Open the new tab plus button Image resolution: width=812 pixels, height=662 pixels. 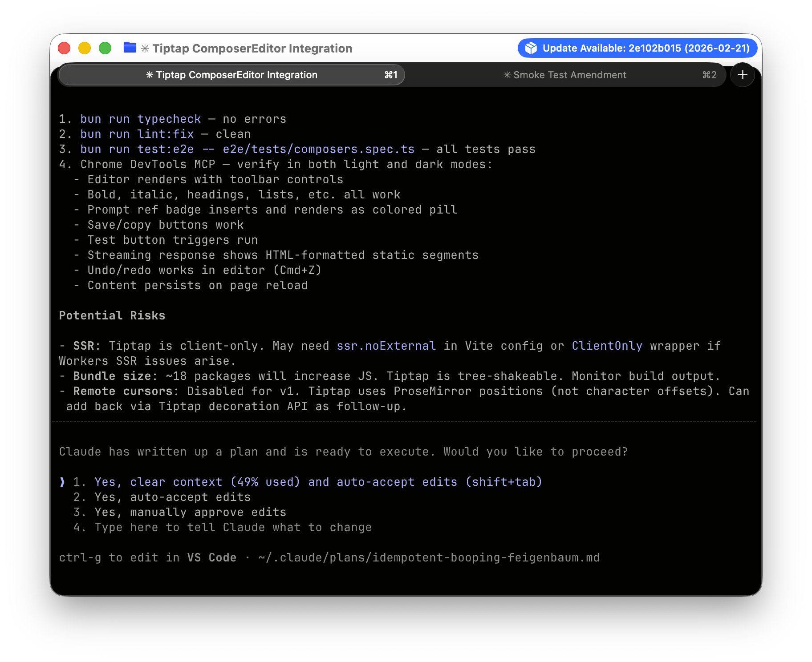(x=742, y=75)
